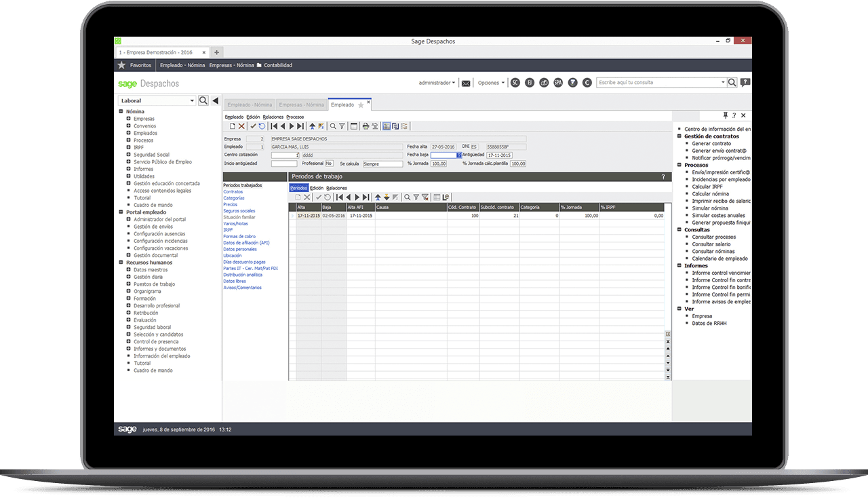Go to last record in Empleado toolbar
The height and width of the screenshot is (498, 868).
tap(300, 126)
